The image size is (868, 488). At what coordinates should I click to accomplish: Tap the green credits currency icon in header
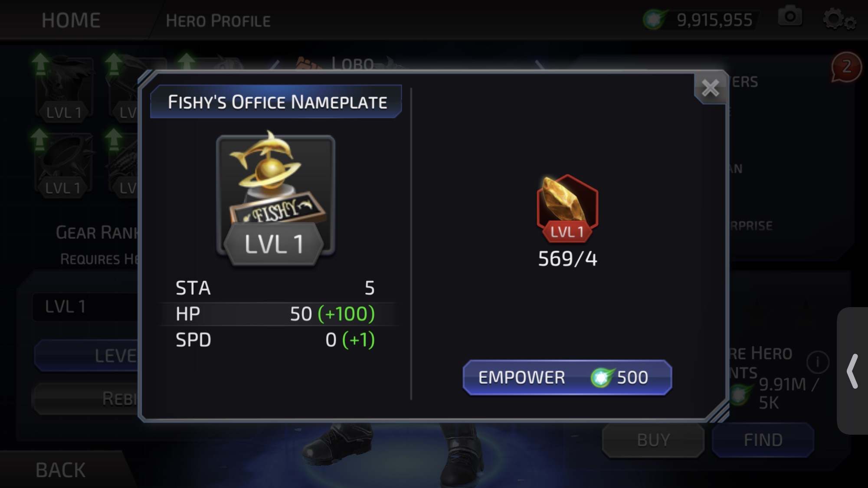[x=654, y=19]
